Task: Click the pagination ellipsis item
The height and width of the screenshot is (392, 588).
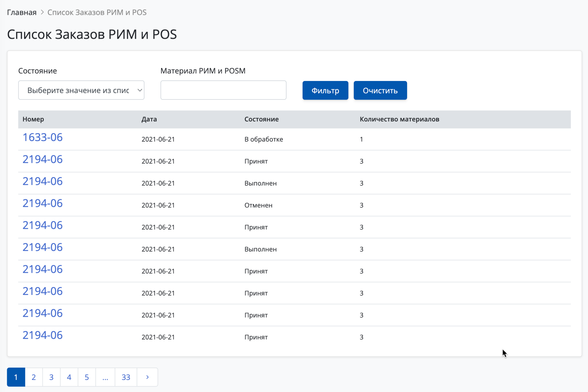Action: tap(105, 377)
